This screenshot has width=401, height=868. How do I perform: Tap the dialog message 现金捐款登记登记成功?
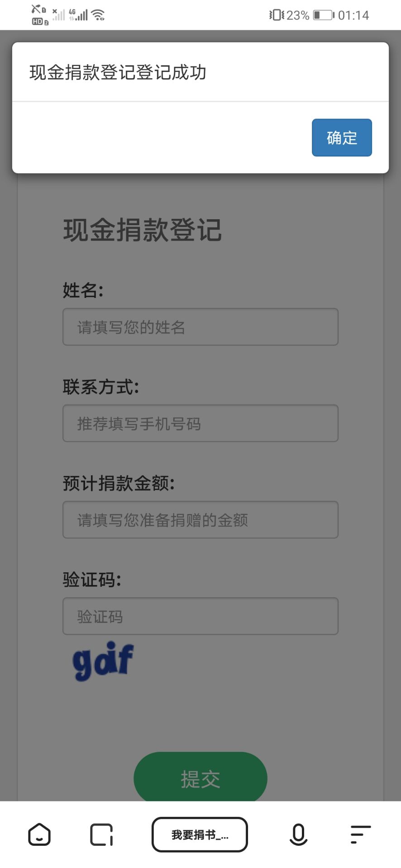point(118,72)
